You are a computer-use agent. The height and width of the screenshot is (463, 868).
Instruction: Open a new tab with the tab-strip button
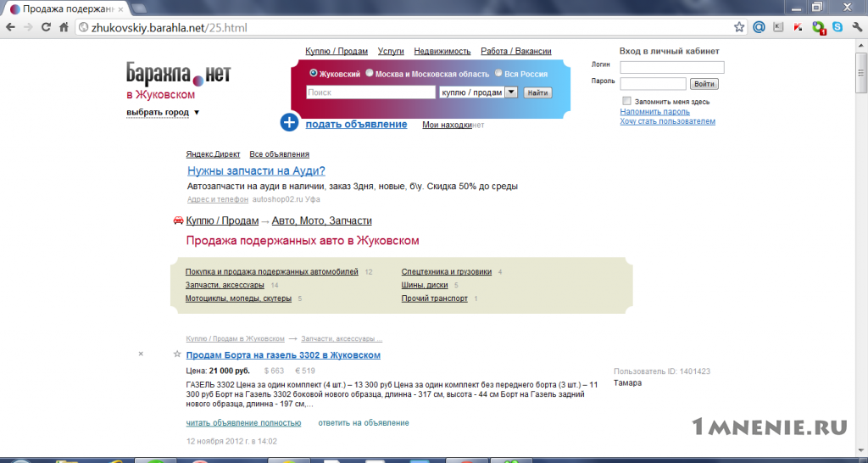coord(139,8)
